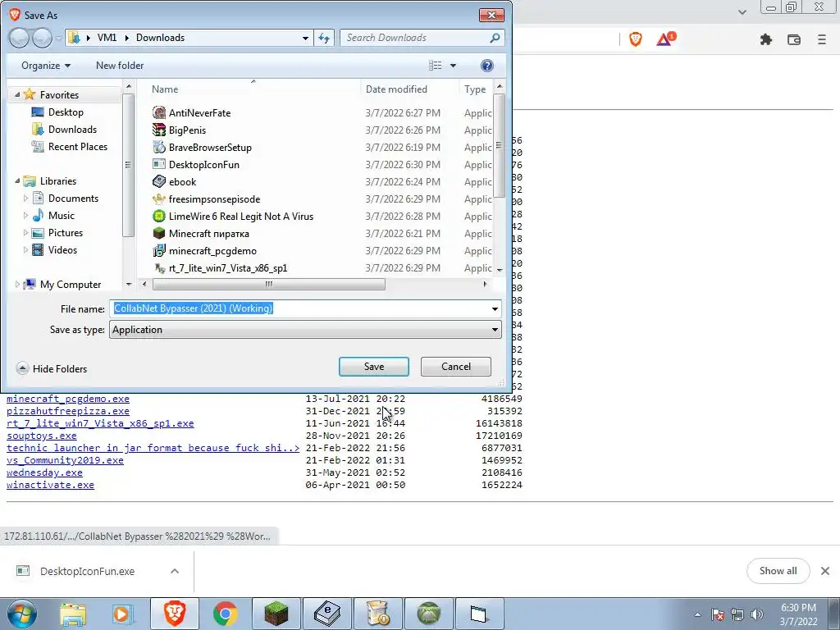The height and width of the screenshot is (630, 840).
Task: Sort files by Date modified column
Action: pyautogui.click(x=396, y=89)
